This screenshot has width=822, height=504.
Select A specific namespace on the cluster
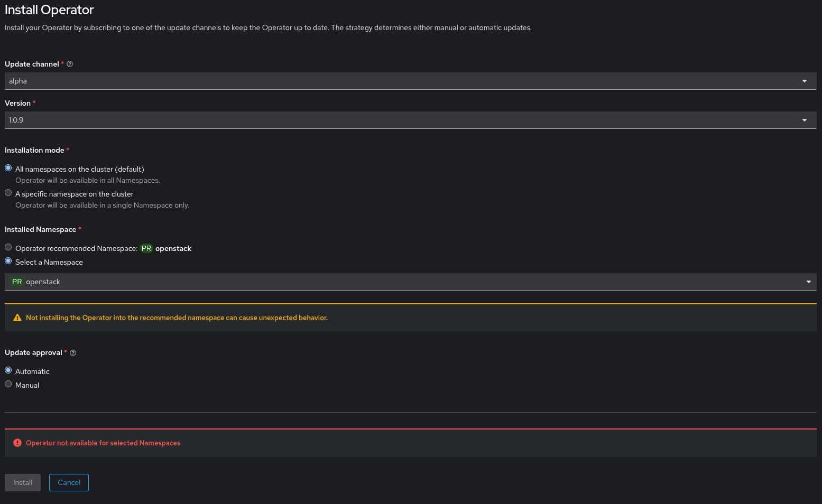pos(8,193)
